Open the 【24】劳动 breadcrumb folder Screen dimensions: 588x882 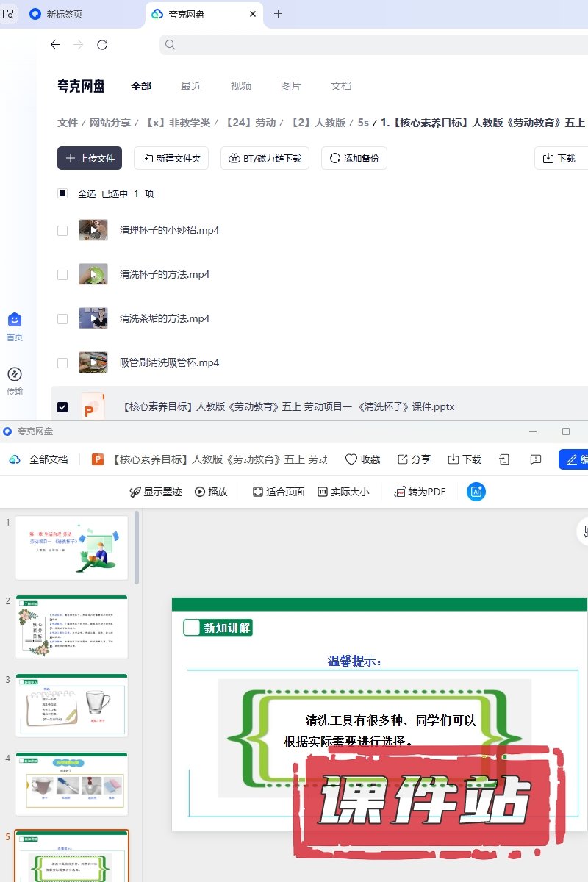[250, 123]
